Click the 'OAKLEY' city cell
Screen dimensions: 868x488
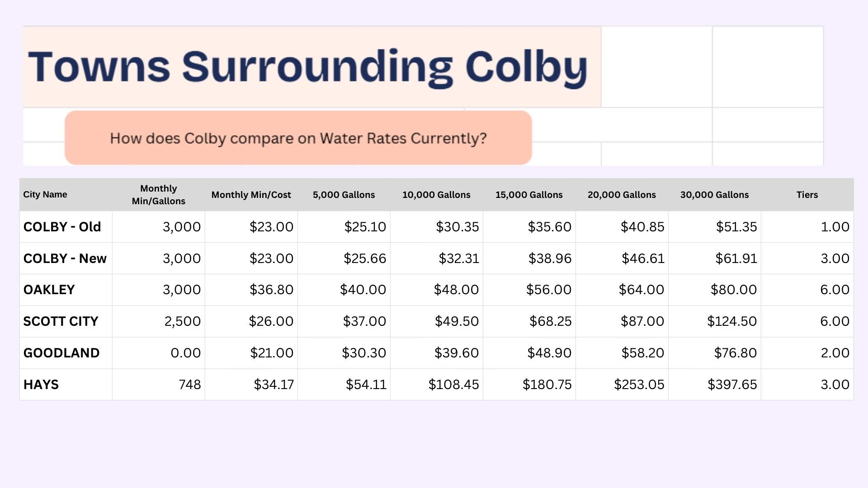(x=49, y=290)
